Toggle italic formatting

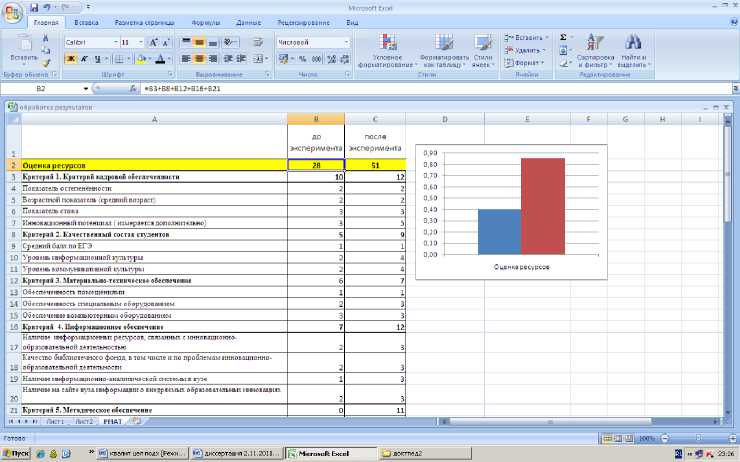[83, 59]
